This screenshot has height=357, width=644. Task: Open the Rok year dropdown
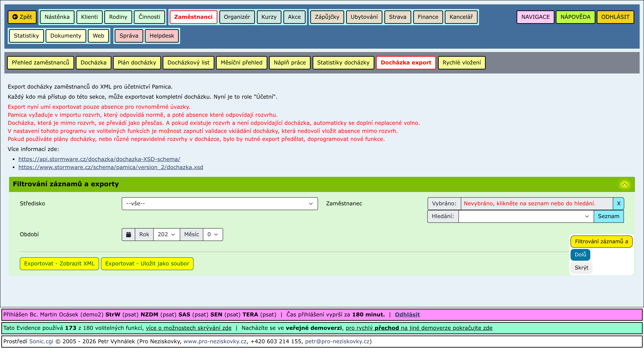pyautogui.click(x=166, y=235)
